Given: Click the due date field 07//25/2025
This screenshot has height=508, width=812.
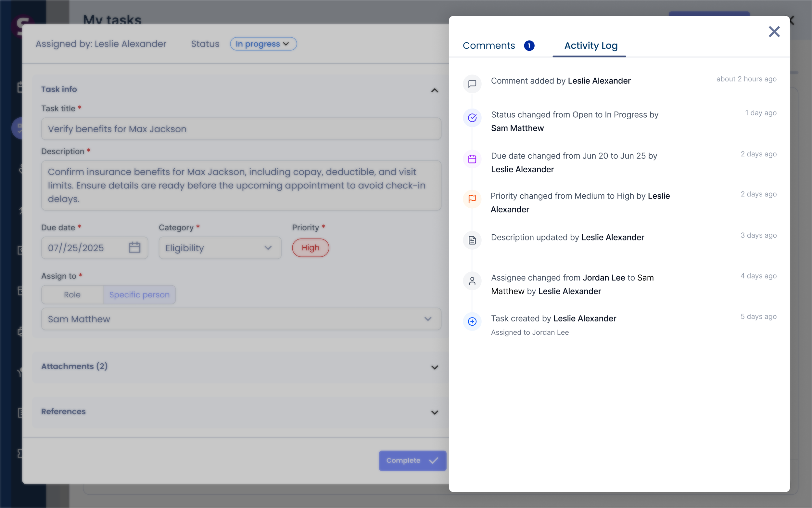Looking at the screenshot, I should pos(94,248).
